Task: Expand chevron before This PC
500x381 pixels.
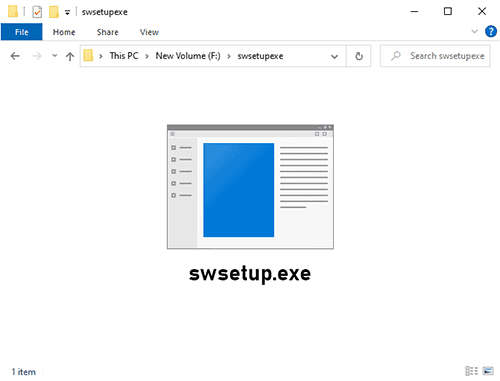Action: 101,56
